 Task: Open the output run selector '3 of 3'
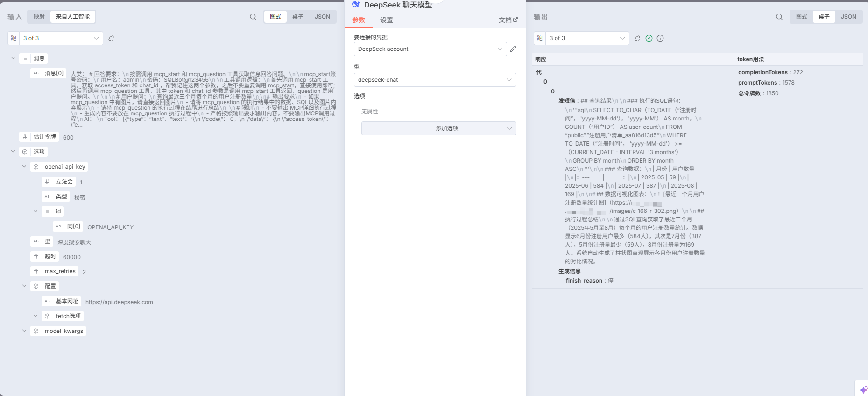(x=587, y=38)
